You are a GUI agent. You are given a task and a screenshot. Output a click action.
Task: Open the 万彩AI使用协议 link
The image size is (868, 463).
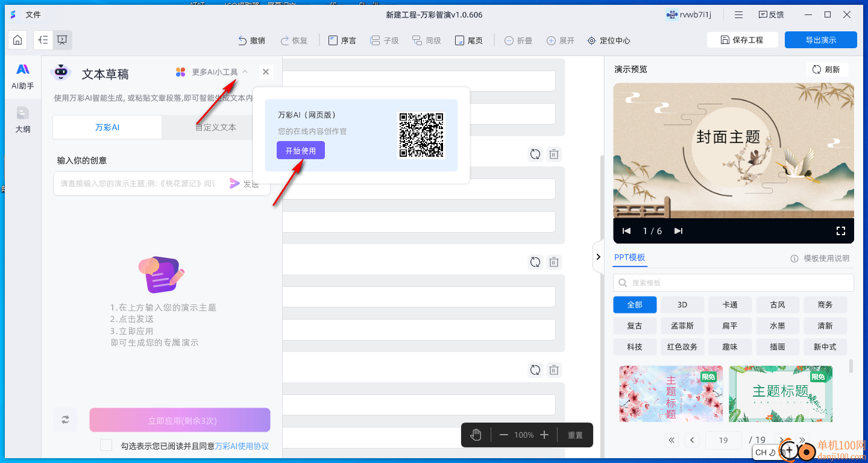point(242,446)
